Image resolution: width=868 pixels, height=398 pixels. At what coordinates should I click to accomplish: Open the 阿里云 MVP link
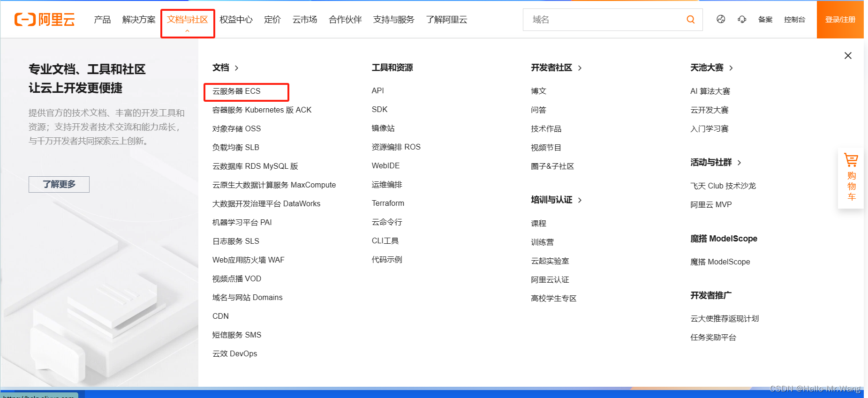click(711, 204)
